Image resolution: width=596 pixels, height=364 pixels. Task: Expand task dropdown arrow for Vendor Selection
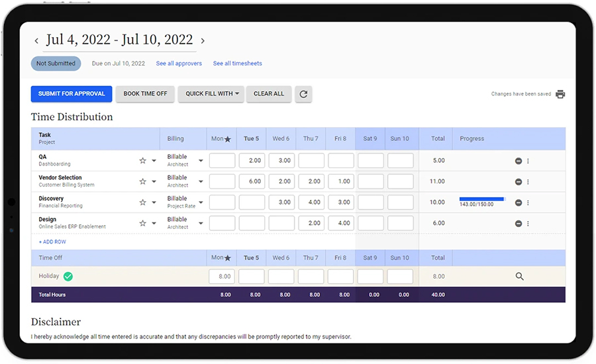154,182
